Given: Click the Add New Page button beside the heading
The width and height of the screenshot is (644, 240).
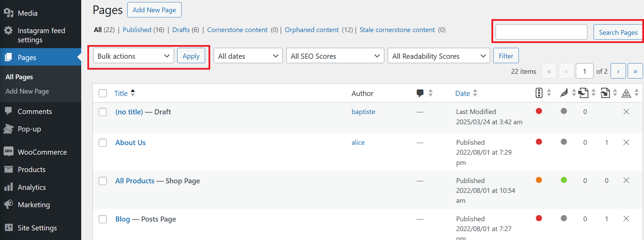Looking at the screenshot, I should click(154, 10).
